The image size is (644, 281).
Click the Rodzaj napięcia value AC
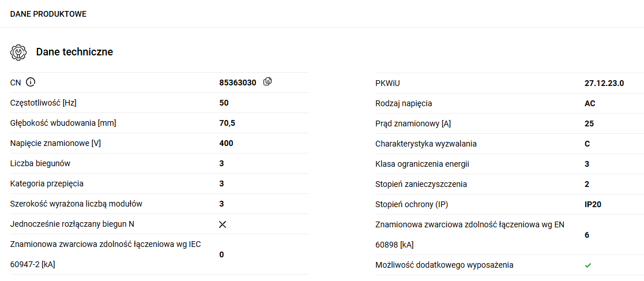590,103
